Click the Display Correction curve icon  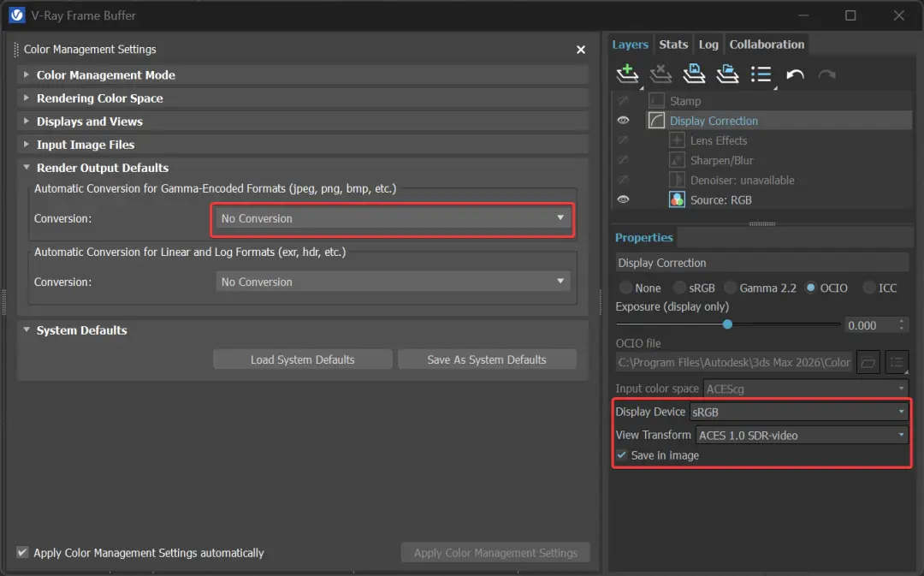[656, 121]
